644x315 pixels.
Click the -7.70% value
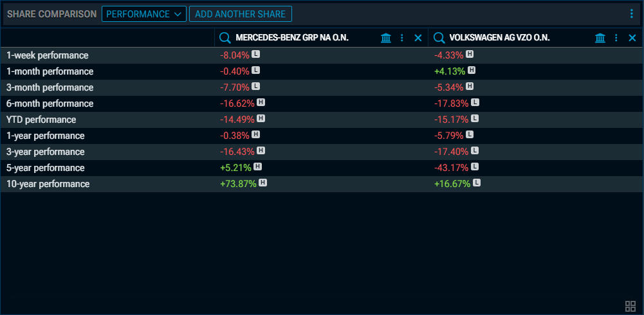tap(235, 87)
